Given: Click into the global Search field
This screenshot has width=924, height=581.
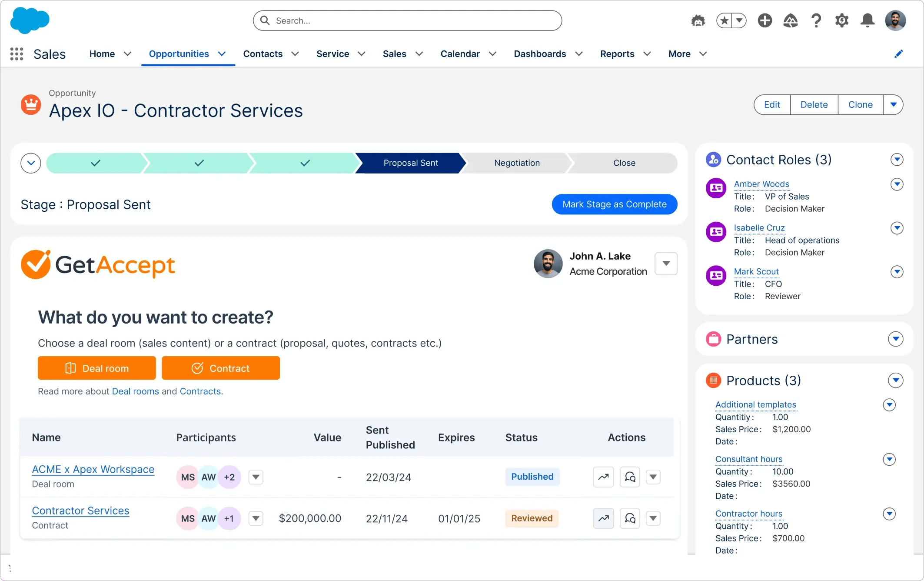Looking at the screenshot, I should pos(407,20).
